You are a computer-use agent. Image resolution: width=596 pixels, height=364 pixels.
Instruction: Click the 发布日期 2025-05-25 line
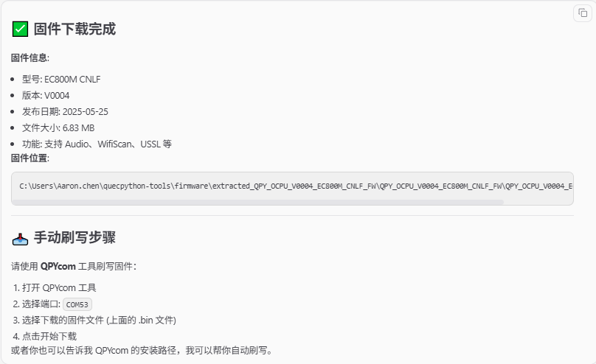65,111
